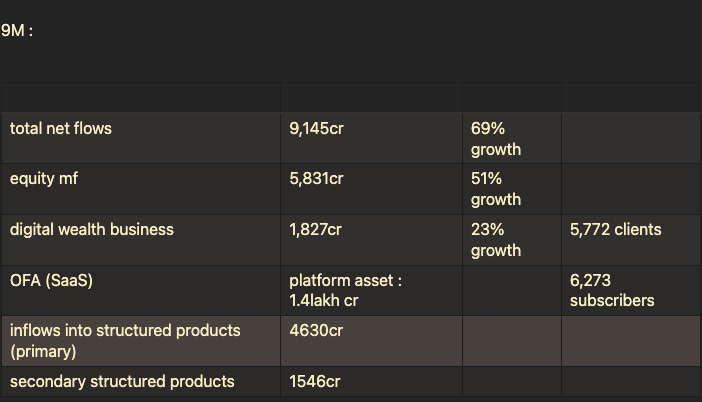Viewport: 702px width, 402px height.
Task: Select the '5,831cr' cell
Action: pos(371,189)
